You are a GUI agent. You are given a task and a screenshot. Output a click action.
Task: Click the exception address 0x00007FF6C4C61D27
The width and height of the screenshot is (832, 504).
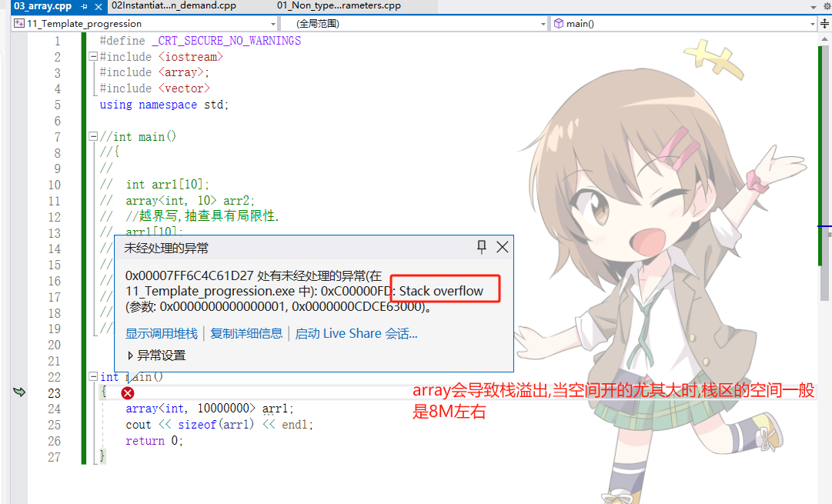point(189,275)
